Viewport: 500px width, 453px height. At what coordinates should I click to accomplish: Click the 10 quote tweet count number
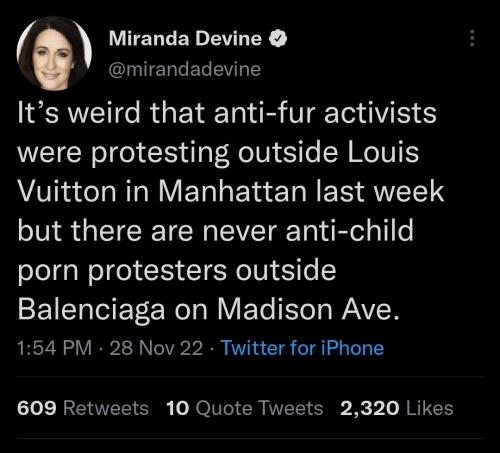tap(177, 408)
